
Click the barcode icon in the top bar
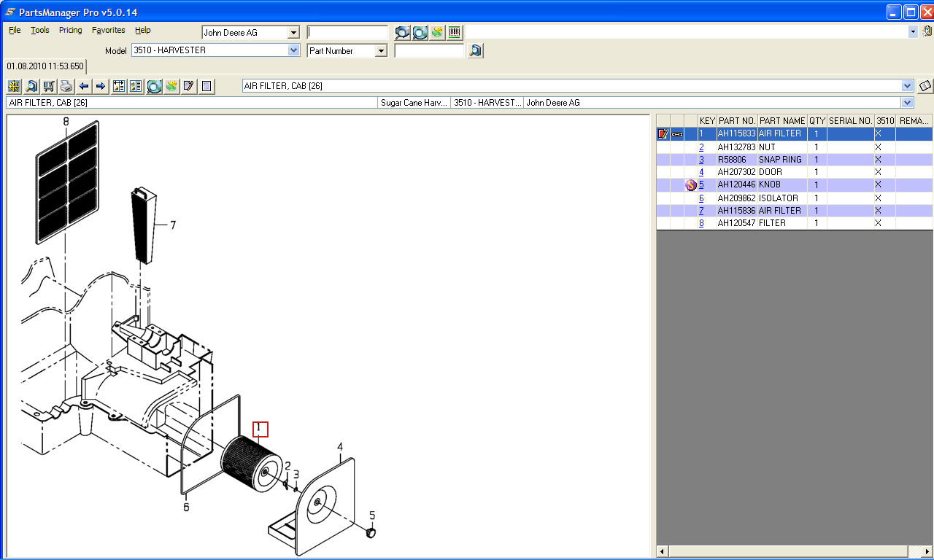pyautogui.click(x=455, y=32)
